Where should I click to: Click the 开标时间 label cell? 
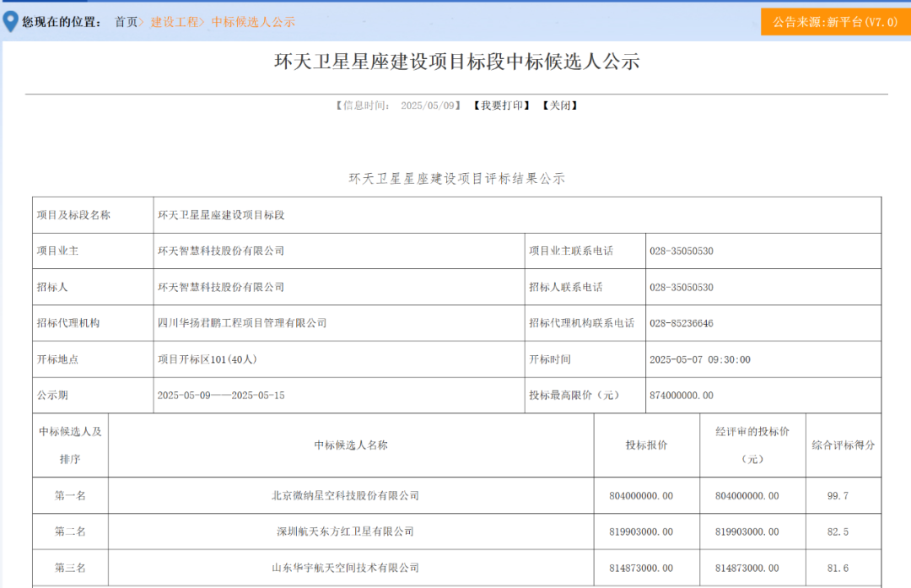tap(585, 359)
